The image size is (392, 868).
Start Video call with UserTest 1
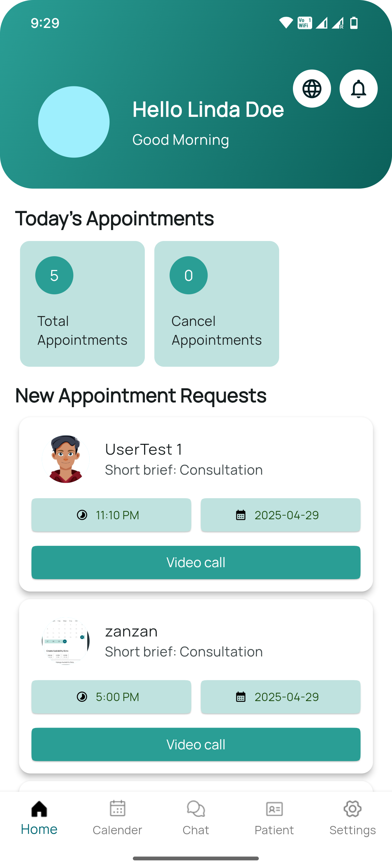pyautogui.click(x=196, y=562)
